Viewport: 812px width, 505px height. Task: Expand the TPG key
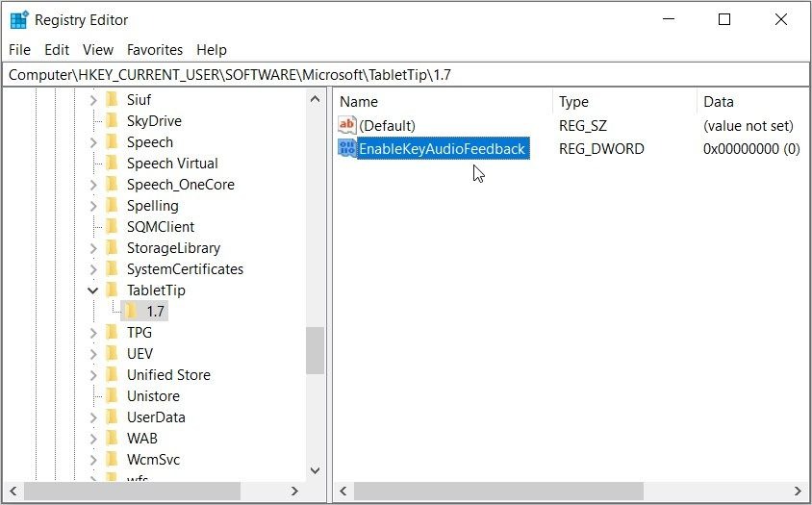pyautogui.click(x=93, y=333)
